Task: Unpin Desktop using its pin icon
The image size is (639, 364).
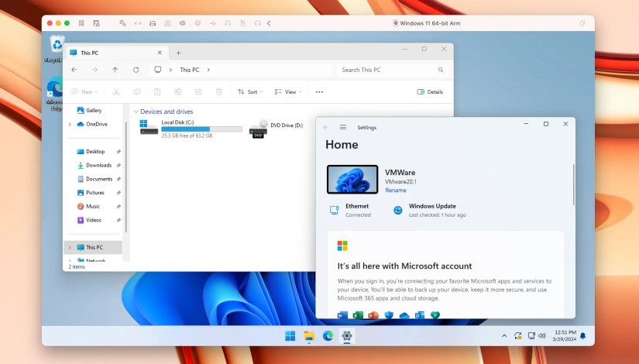Action: click(x=119, y=152)
